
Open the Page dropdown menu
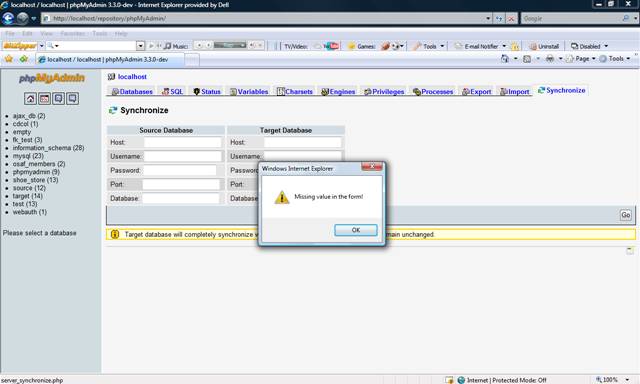[x=581, y=59]
